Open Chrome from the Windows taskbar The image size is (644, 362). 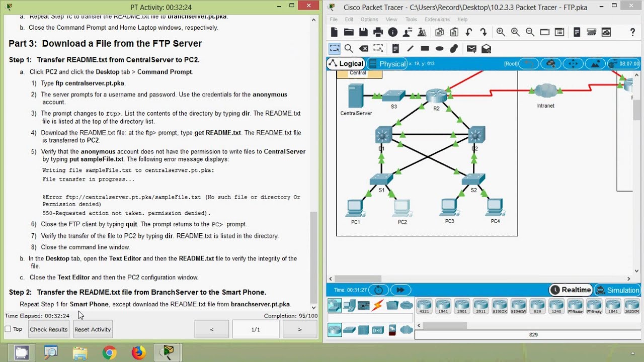pos(109,352)
